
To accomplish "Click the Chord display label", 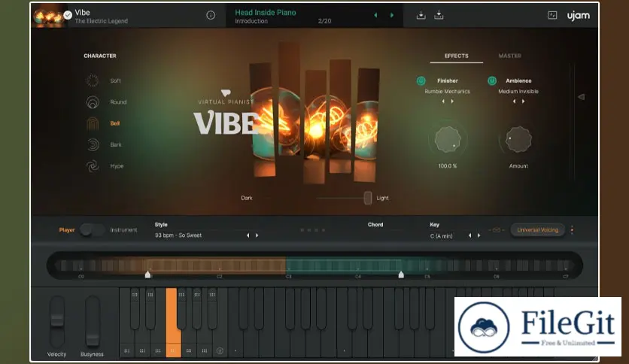I will [375, 225].
